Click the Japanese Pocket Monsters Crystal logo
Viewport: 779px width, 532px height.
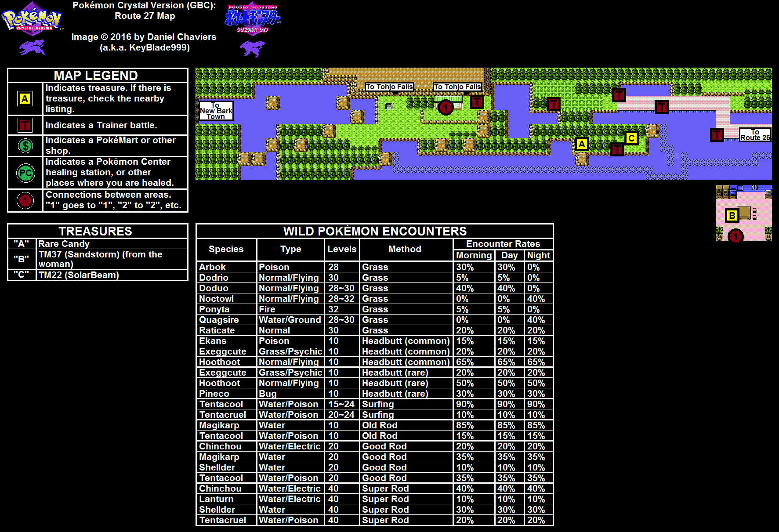253,18
